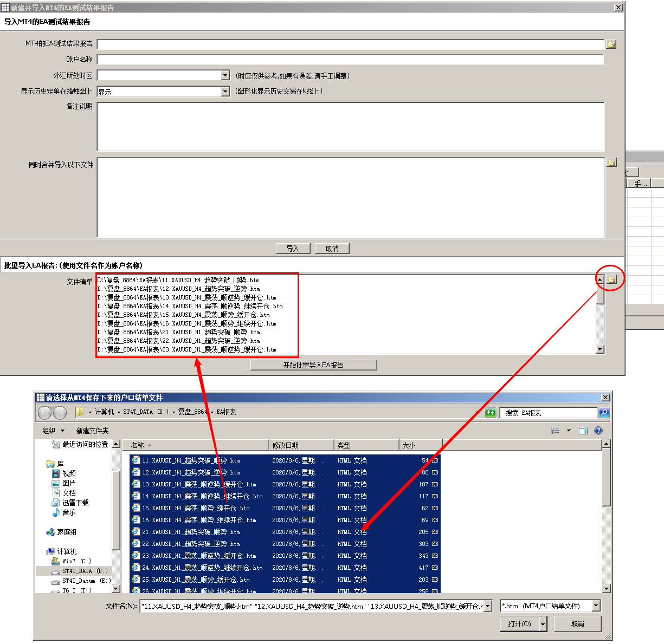
Task: Click the 打开(O) button
Action: 519,624
